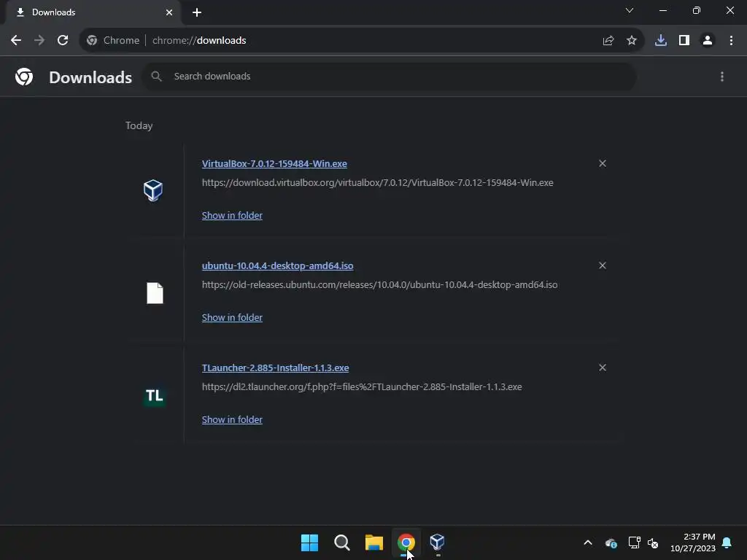Click the VirtualBox cube file icon

click(x=153, y=190)
